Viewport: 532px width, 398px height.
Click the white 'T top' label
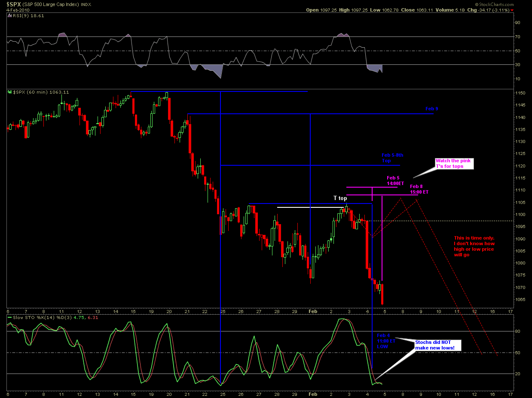(x=340, y=198)
